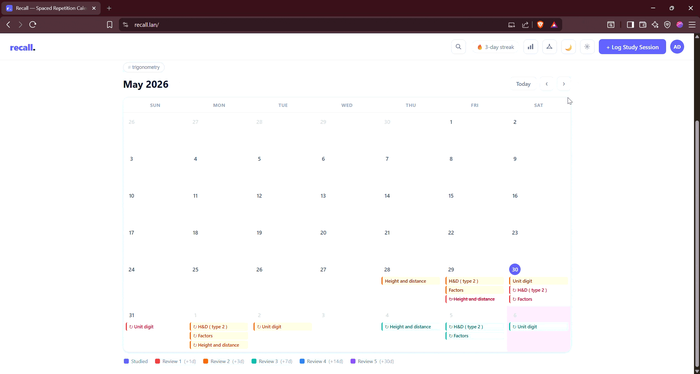Jump to Today in the calendar
This screenshot has height=374, width=700.
tap(523, 84)
